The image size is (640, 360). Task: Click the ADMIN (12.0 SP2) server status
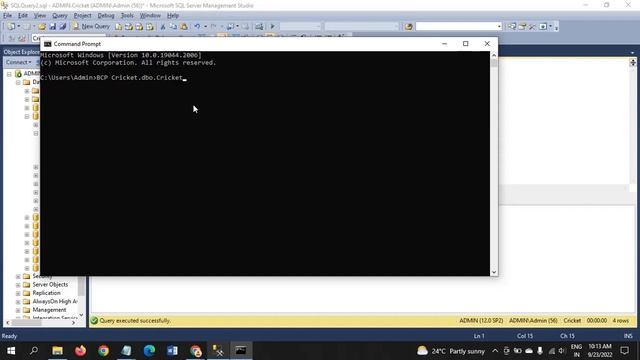click(x=481, y=321)
